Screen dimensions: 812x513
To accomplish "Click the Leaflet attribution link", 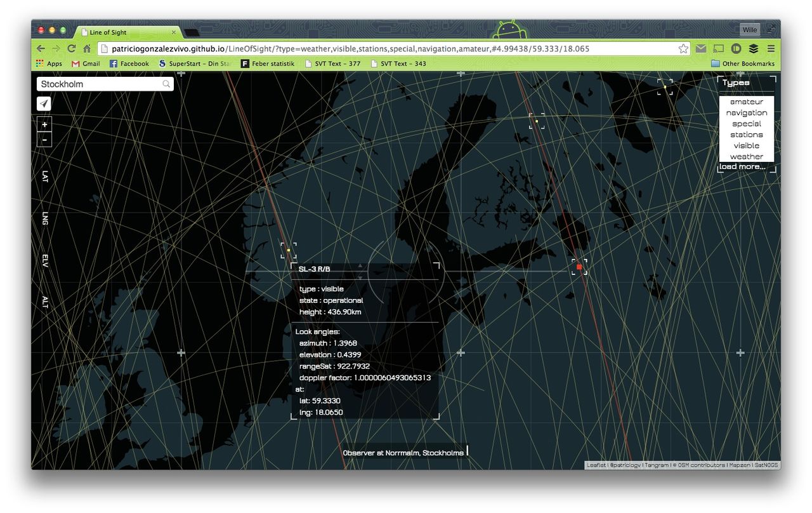I will tap(596, 465).
